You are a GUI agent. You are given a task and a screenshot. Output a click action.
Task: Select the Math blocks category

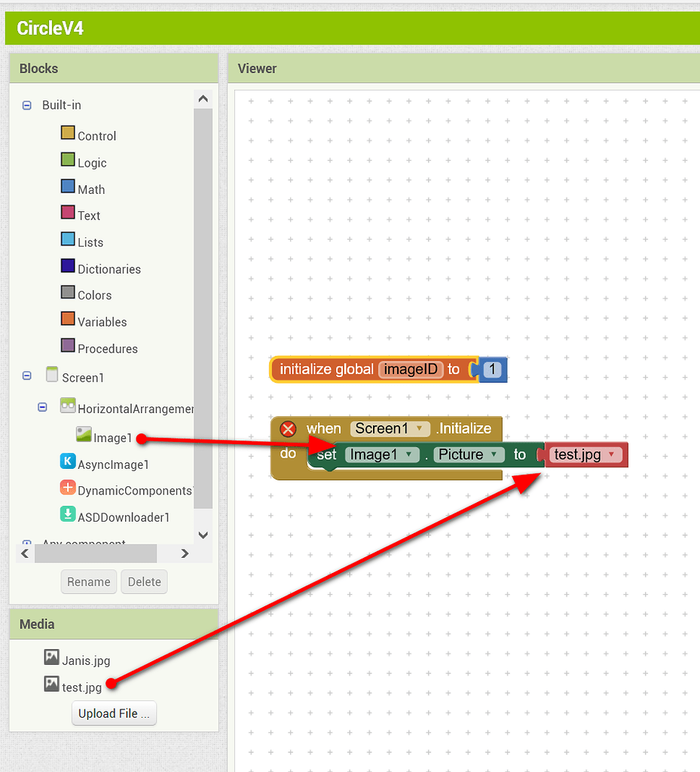tap(90, 188)
